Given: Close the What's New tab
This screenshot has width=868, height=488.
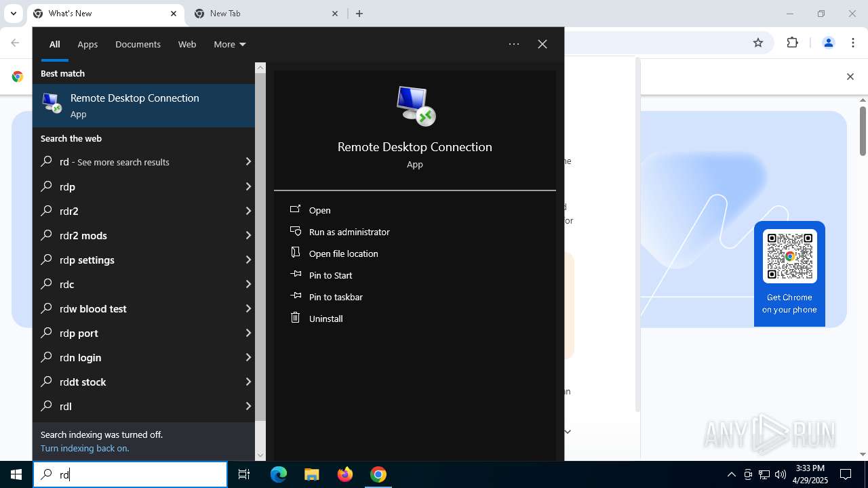Looking at the screenshot, I should [174, 14].
